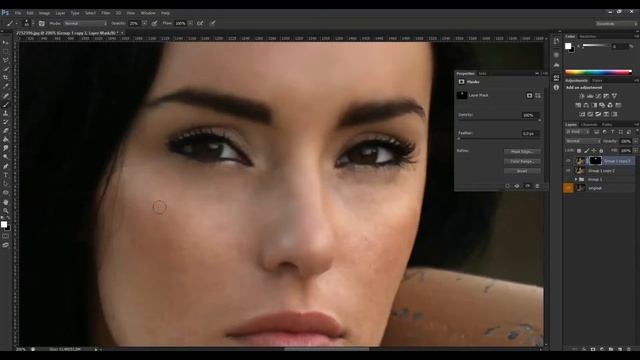Screen dimensions: 640x360
Task: Open the History panel icon in the dock
Action: 556,42
